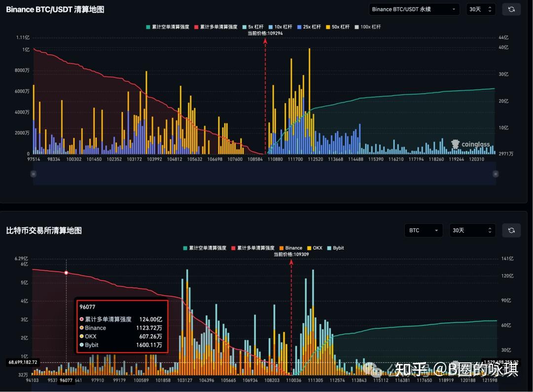Viewport: 533px width, 392px height.
Task: Grab the left zoom slider handle
Action: pos(34,174)
